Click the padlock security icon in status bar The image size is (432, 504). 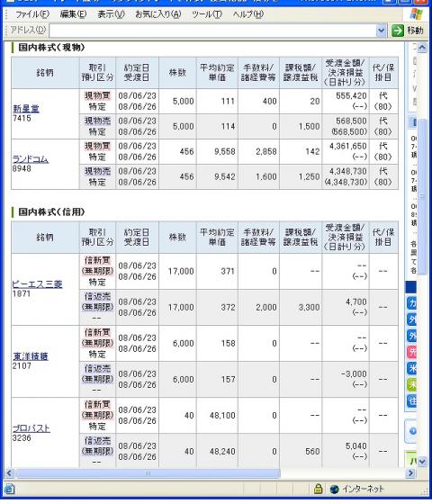[318, 489]
